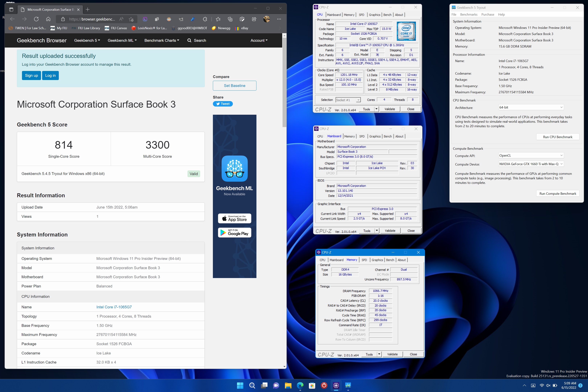
Task: Expand the Geekbench 5 dropdown menu
Action: click(x=87, y=40)
